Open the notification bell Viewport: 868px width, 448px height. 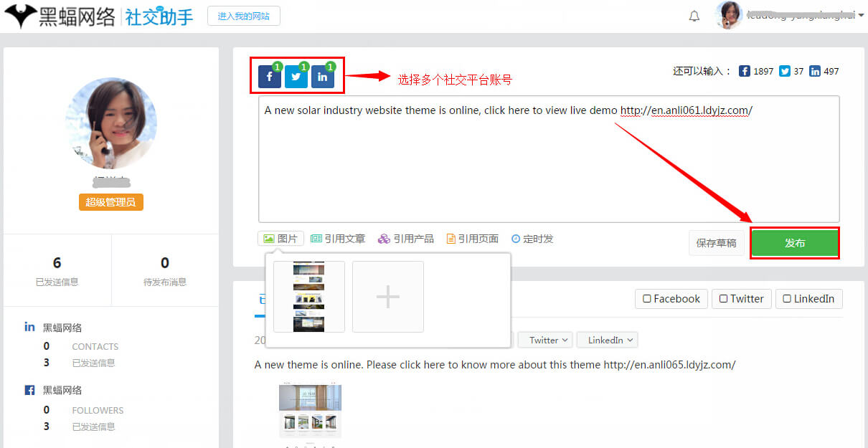(x=694, y=16)
